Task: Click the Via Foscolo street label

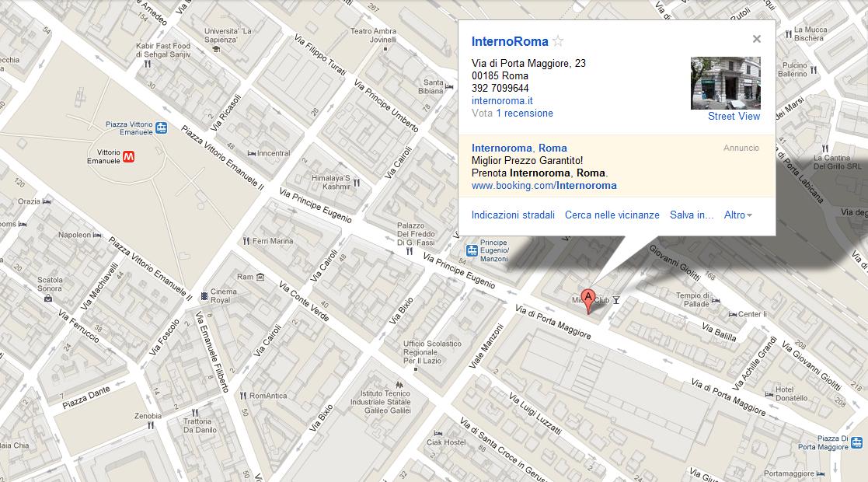Action: coord(165,337)
